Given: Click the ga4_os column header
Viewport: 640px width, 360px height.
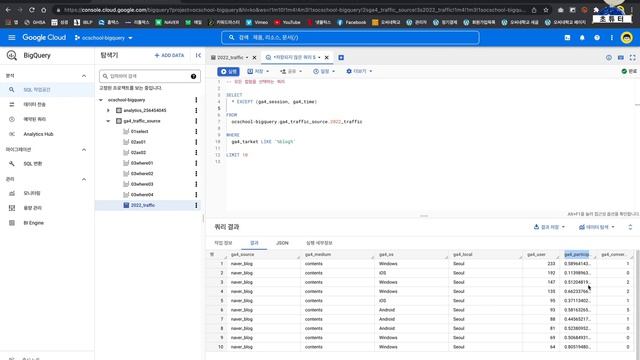Looking at the screenshot, I should tap(386, 255).
